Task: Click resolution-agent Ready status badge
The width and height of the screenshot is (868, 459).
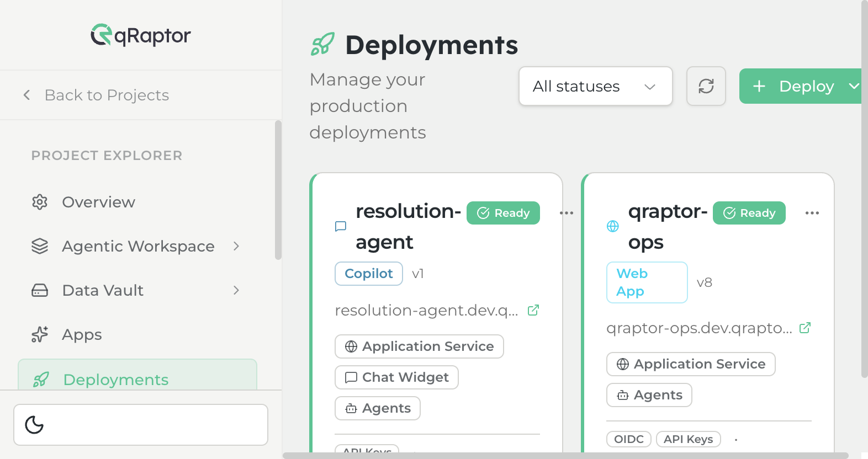Action: 503,213
